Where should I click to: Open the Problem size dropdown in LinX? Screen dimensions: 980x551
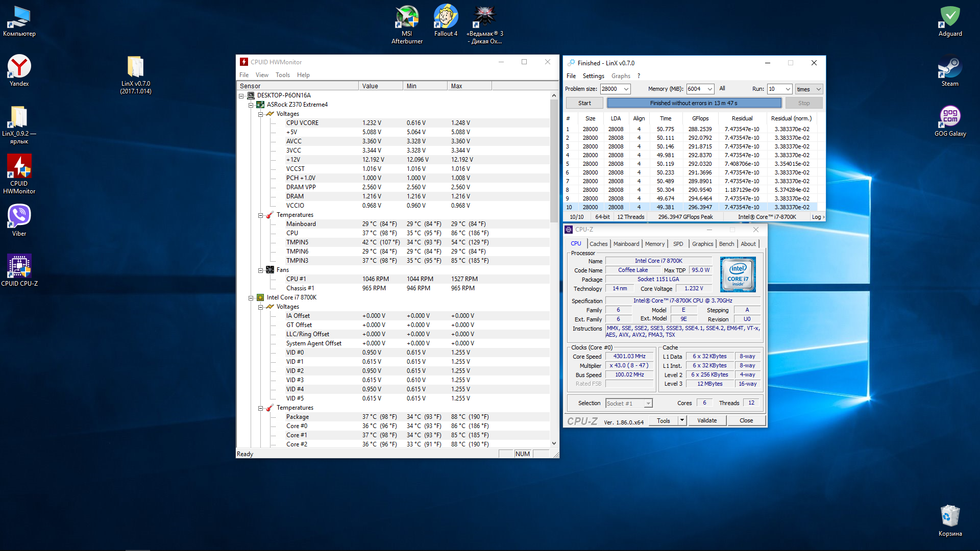point(626,89)
